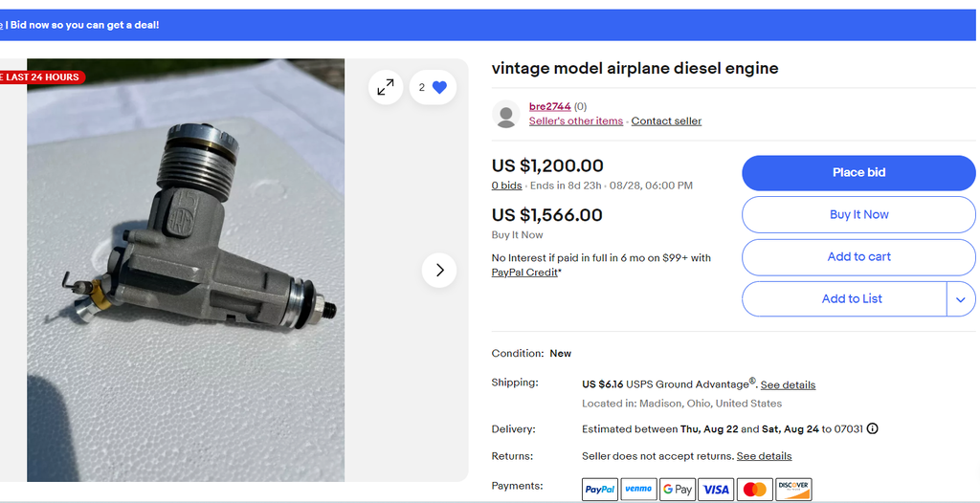Screen dimensions: 980x503
Task: Show next product photo with arrow
Action: [439, 270]
